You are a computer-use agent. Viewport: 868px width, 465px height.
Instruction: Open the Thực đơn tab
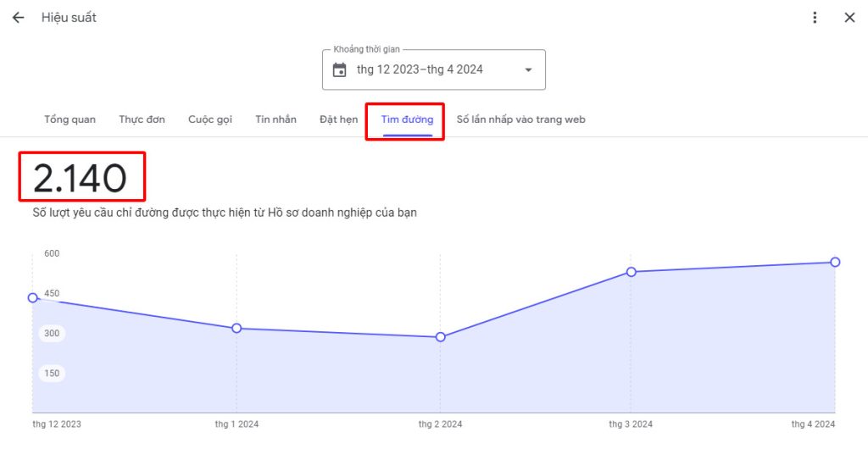point(142,119)
